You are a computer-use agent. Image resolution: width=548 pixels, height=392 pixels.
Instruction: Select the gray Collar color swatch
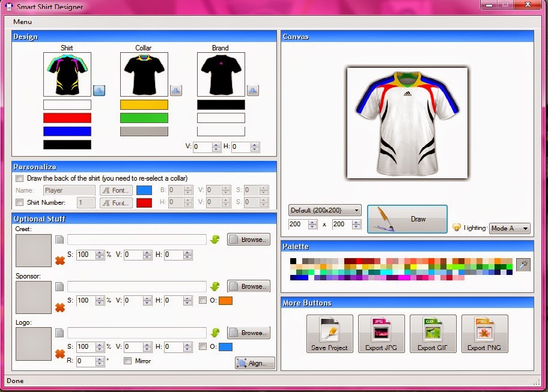pos(144,131)
